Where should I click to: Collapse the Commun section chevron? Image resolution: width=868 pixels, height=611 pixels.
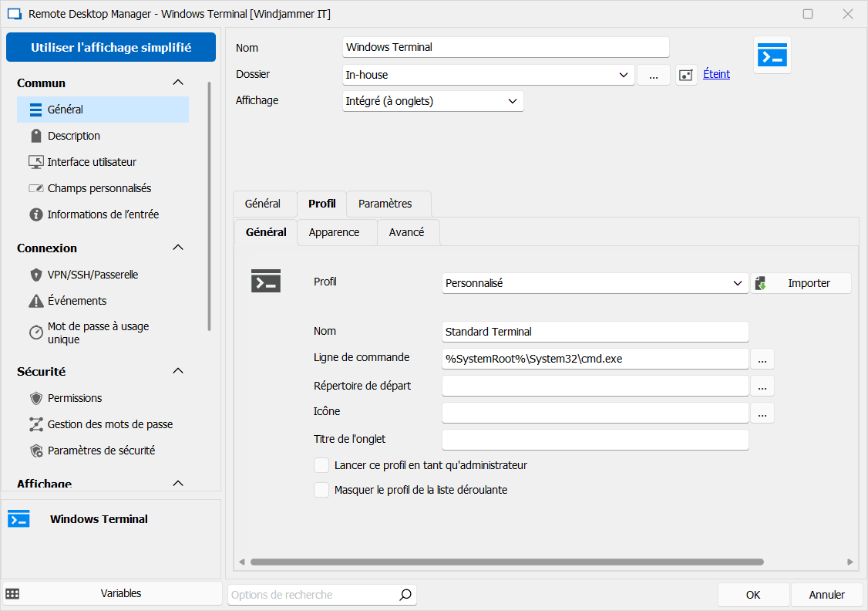(x=178, y=83)
